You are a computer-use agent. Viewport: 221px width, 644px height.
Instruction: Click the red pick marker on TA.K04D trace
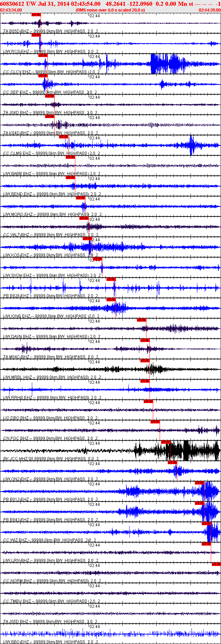pyautogui.click(x=50, y=116)
